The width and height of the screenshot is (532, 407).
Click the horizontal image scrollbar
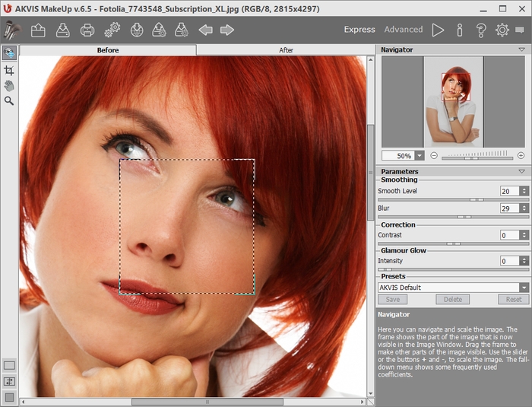(x=207, y=402)
